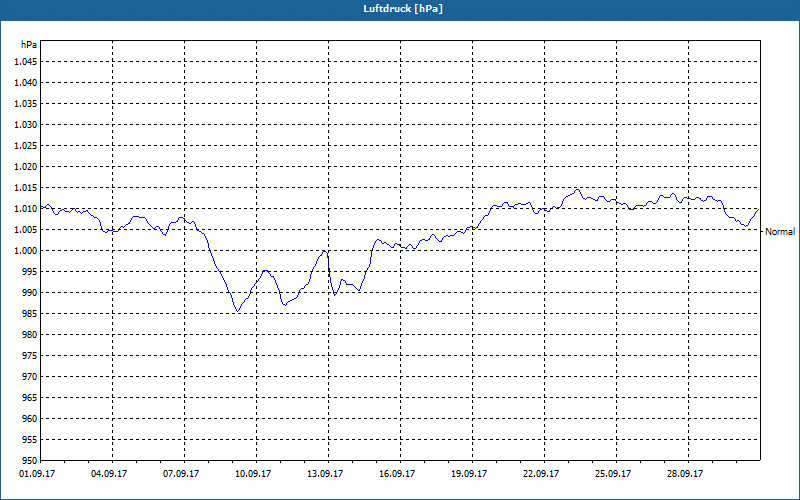This screenshot has width=800, height=500.
Task: Click the 1.010 y-axis label
Action: pos(26,209)
